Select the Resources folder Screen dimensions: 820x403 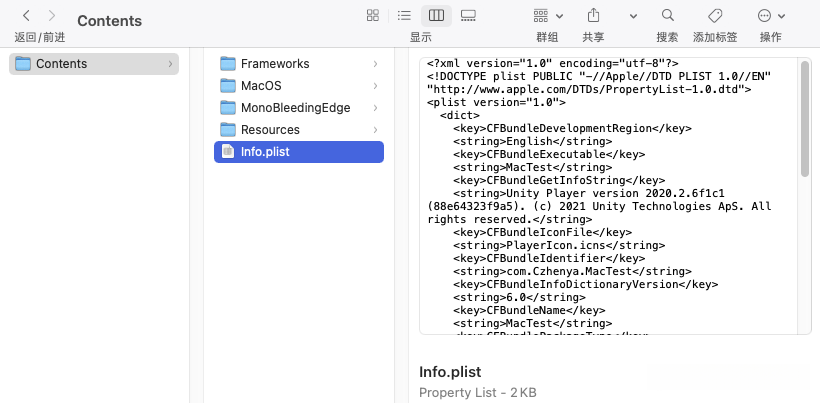pyautogui.click(x=270, y=130)
